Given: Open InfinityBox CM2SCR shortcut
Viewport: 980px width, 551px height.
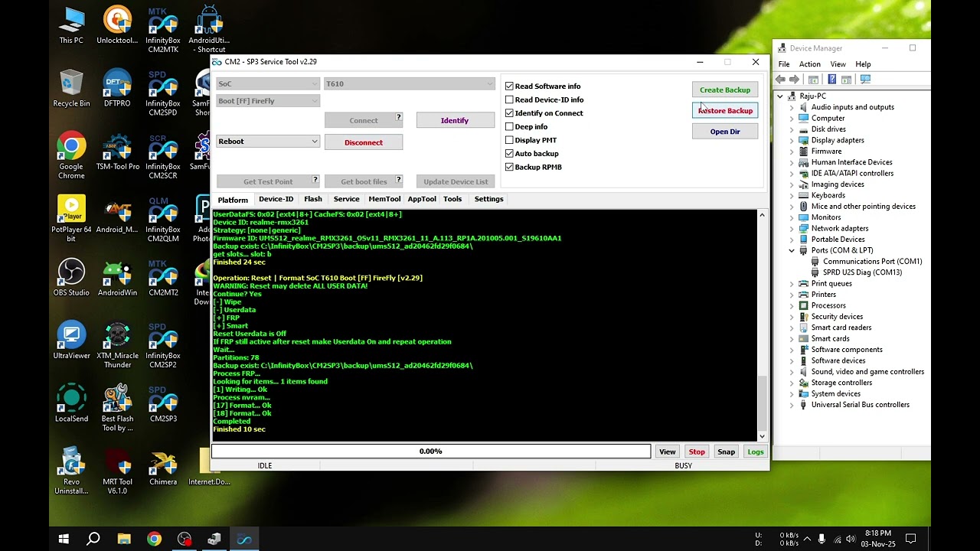Looking at the screenshot, I should click(163, 155).
